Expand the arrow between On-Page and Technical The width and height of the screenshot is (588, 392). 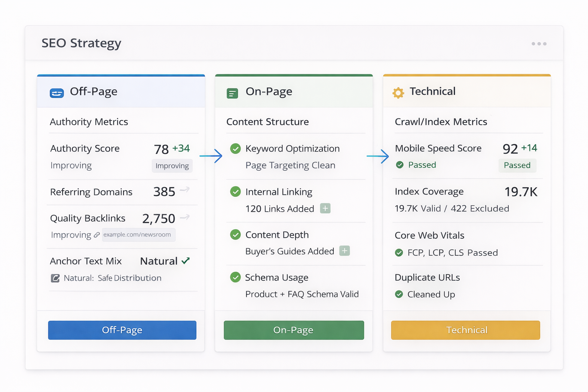coord(377,156)
